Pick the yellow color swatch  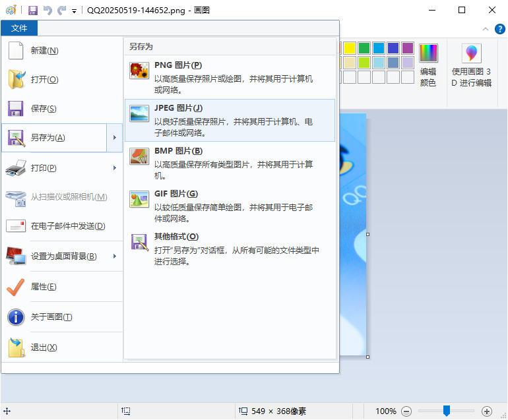[350, 48]
